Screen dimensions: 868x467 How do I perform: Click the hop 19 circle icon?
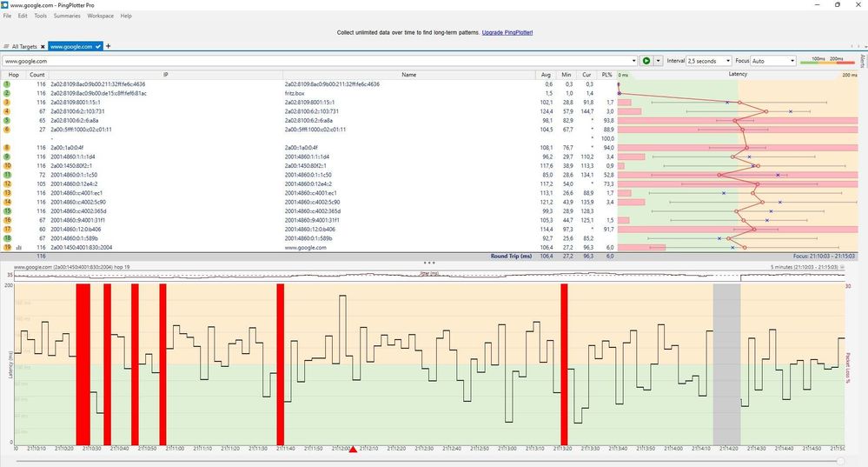click(7, 247)
